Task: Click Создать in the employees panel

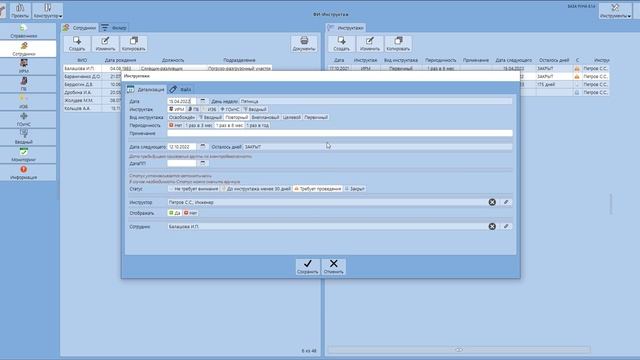Action: click(x=77, y=44)
